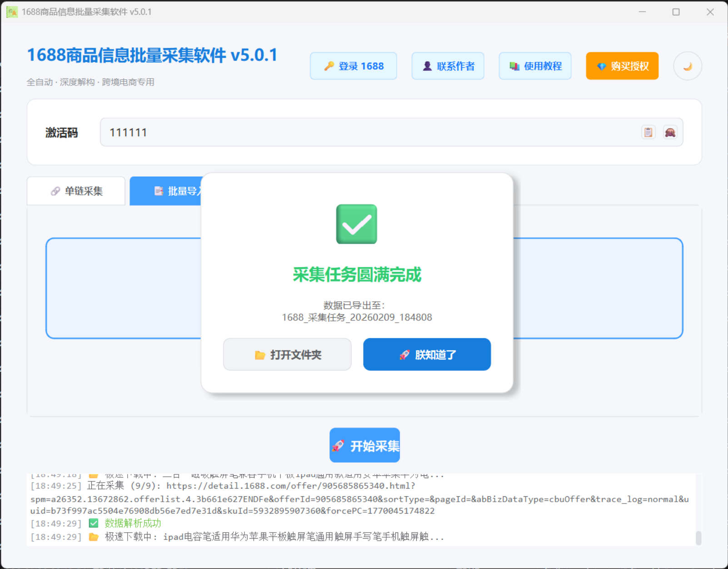Click the app icon in the title bar
Viewport: 728px width, 569px height.
(x=11, y=11)
